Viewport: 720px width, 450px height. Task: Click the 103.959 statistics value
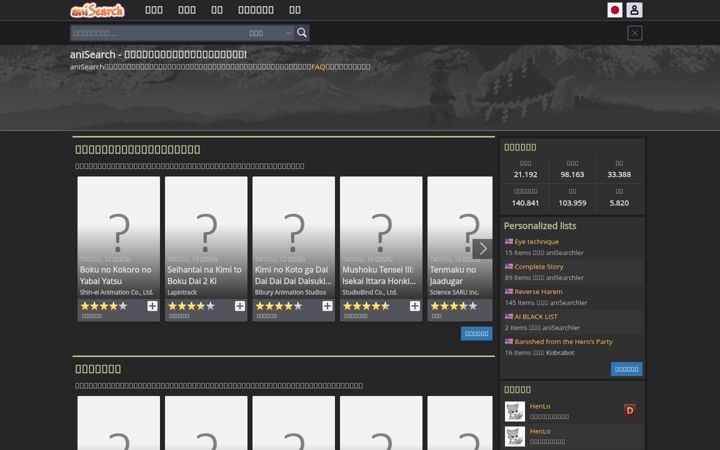[x=572, y=203]
